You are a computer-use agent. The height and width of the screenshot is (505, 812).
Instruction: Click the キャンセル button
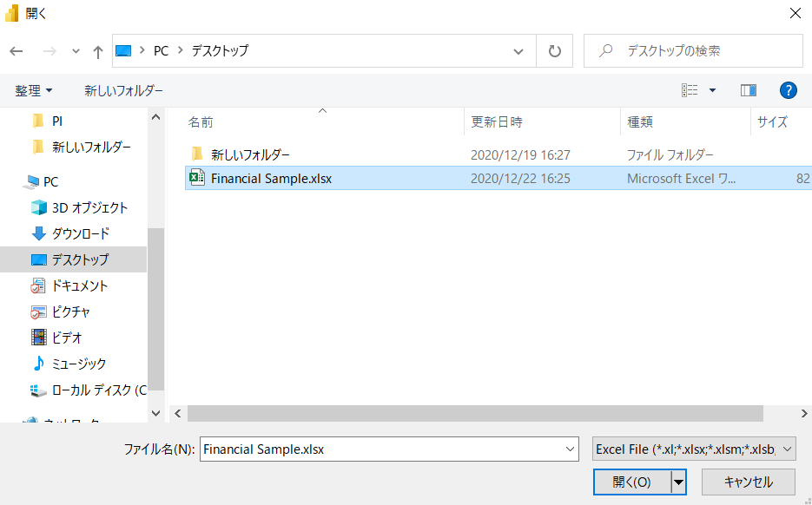(x=749, y=482)
